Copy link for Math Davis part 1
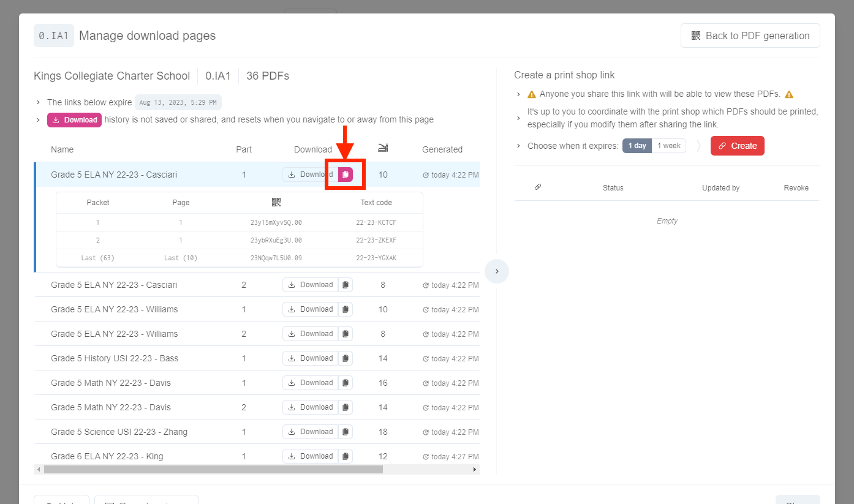This screenshot has height=504, width=854. (346, 383)
